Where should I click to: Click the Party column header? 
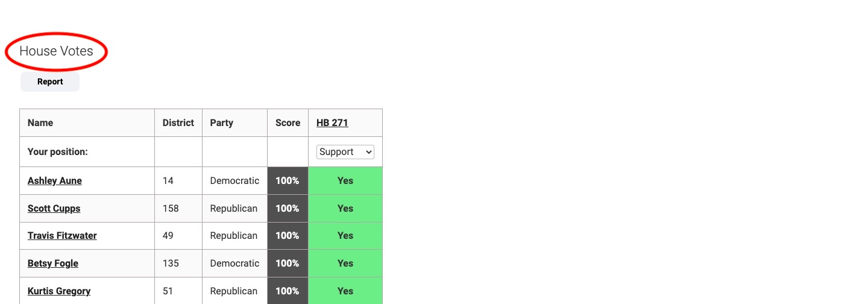(x=222, y=123)
